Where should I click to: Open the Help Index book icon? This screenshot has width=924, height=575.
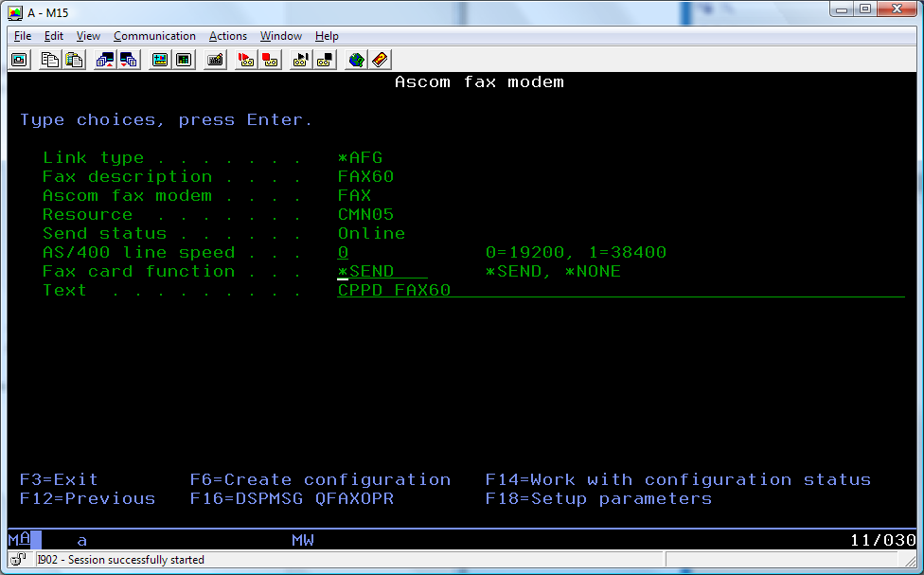coord(380,60)
